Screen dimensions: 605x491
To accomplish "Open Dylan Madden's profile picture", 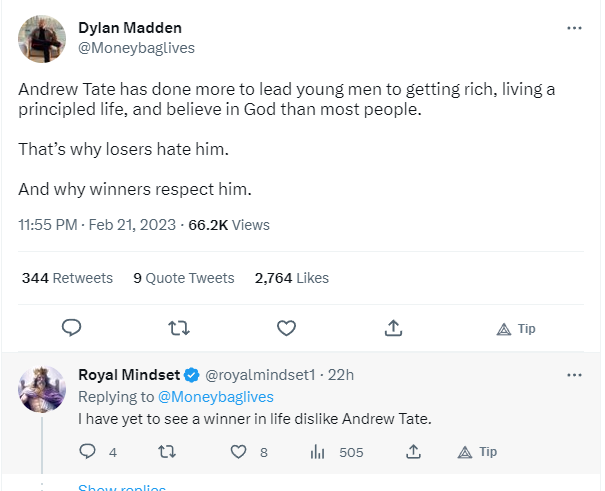I will click(x=42, y=39).
